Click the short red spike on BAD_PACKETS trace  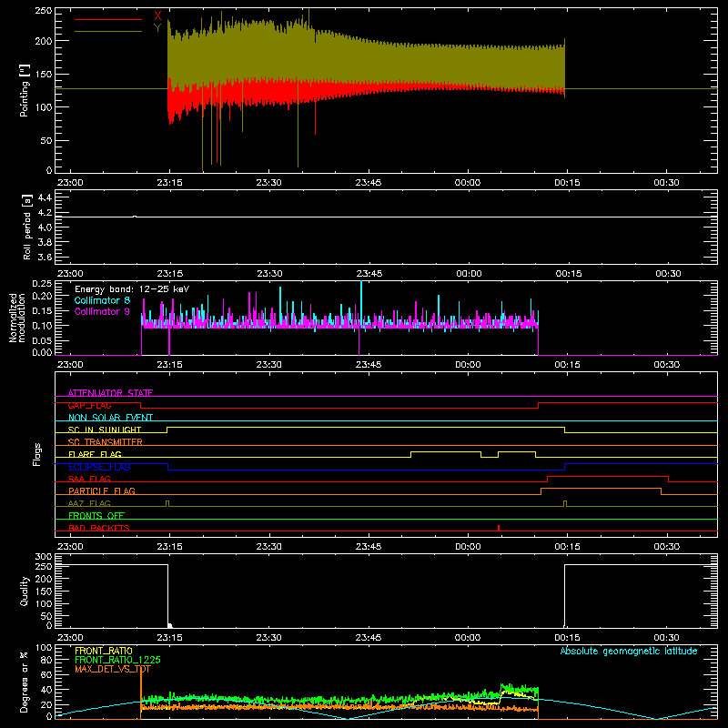tap(498, 528)
